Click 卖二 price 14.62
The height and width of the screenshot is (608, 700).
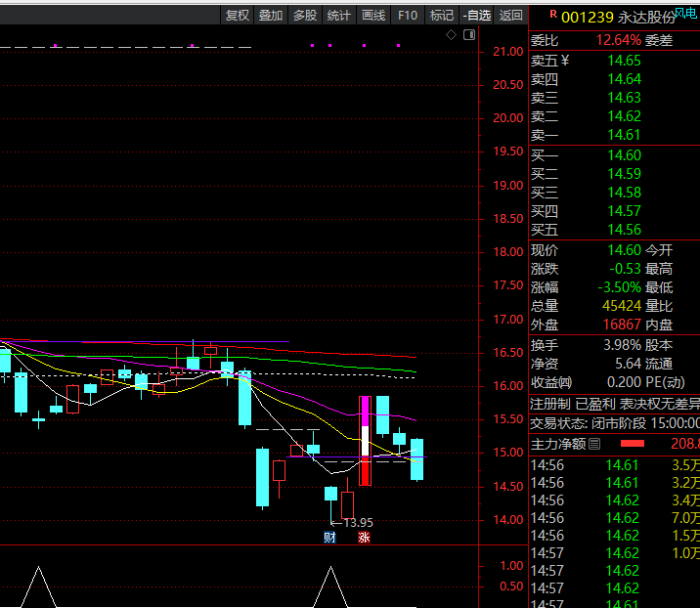pos(624,116)
